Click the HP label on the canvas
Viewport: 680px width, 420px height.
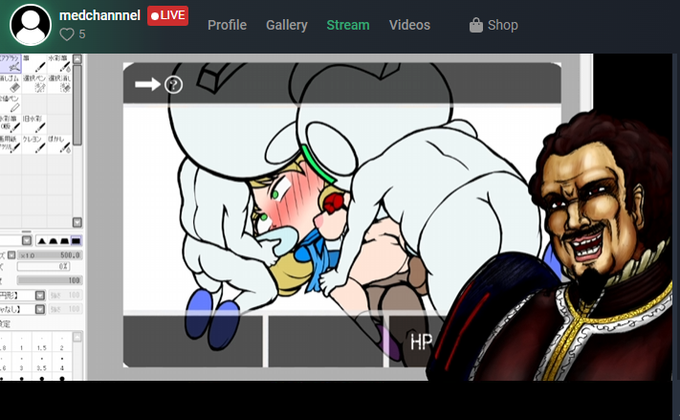tap(421, 342)
